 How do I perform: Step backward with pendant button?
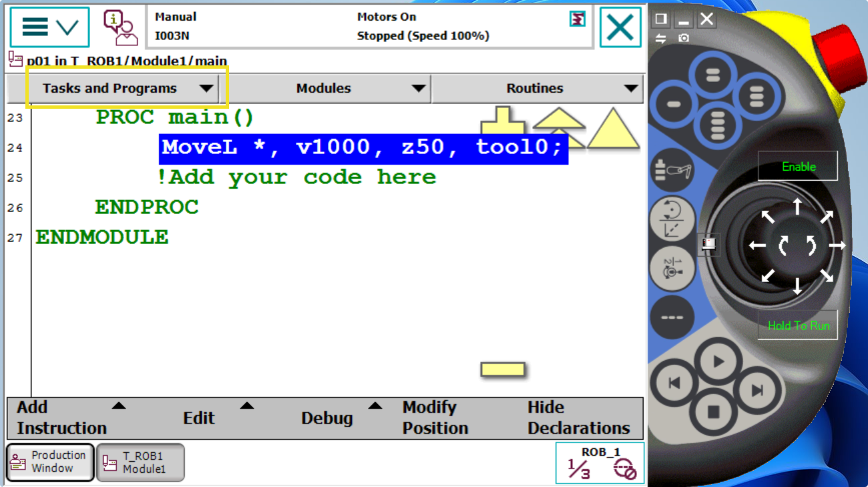pos(674,384)
